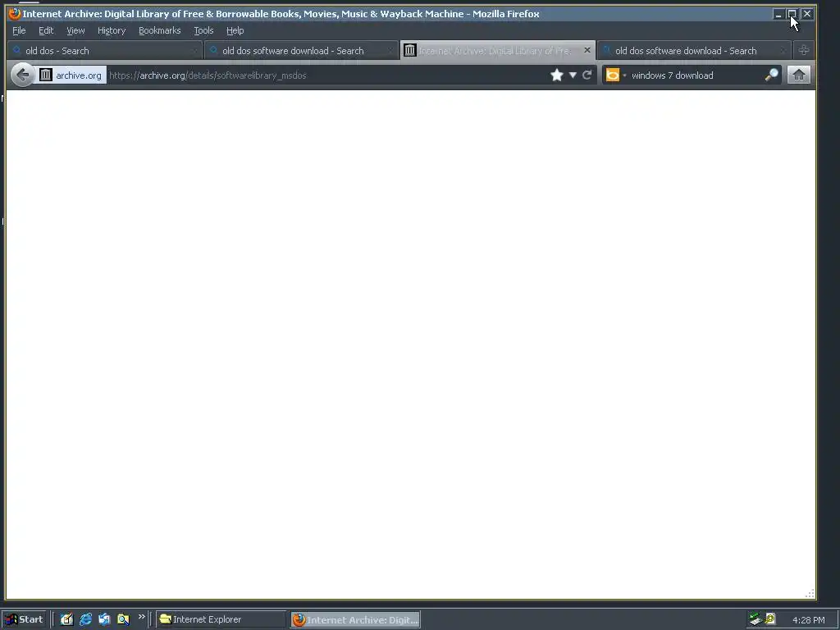Viewport: 840px width, 630px height.
Task: Grab the window resize grip at the corner
Action: [810, 593]
